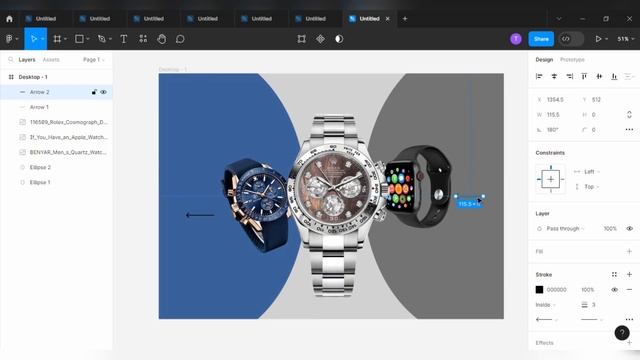640x360 pixels.
Task: Select the Text tool
Action: 124,39
